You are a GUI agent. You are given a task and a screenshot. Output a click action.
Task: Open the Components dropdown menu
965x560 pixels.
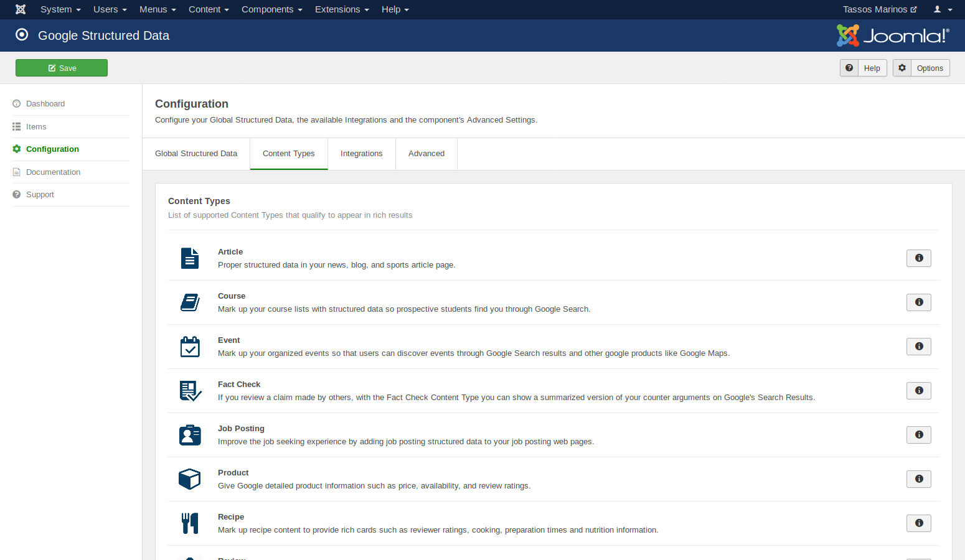coord(271,9)
